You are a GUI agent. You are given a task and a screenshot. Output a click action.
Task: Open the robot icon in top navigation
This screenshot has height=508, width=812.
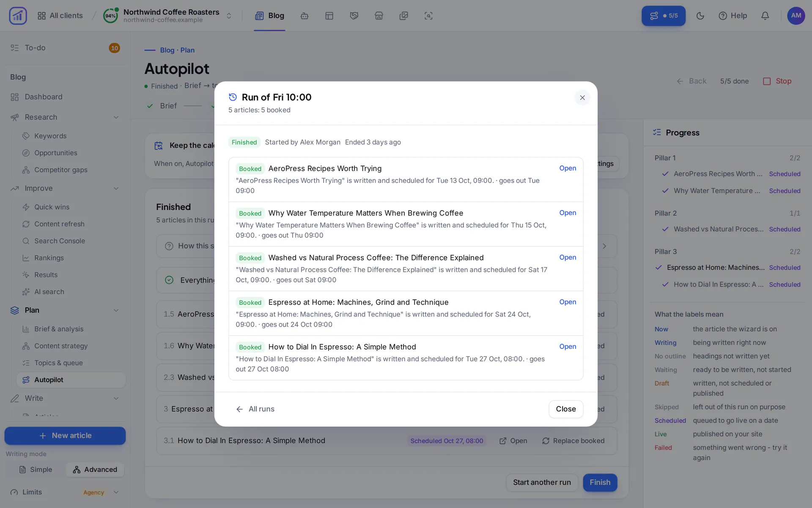click(304, 16)
